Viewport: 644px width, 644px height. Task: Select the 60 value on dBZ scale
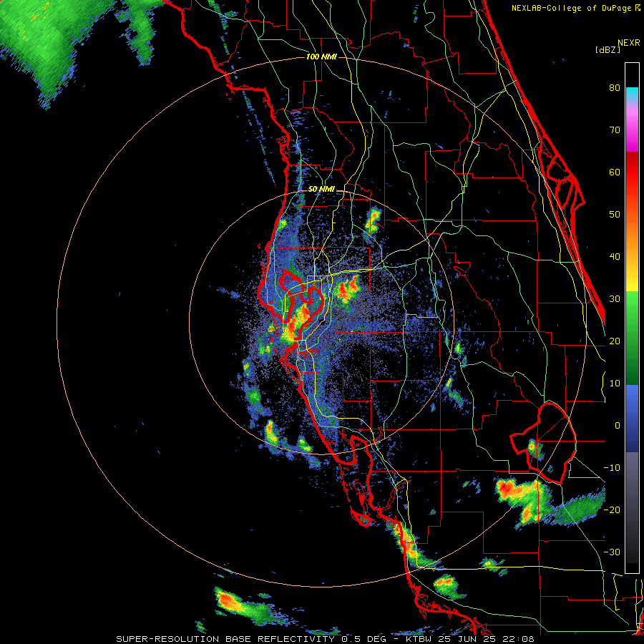[615, 172]
